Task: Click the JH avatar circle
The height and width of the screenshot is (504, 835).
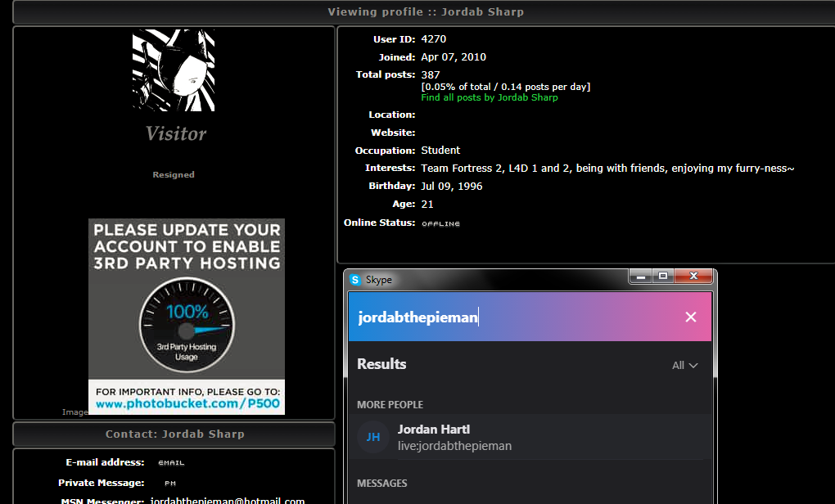Action: [372, 438]
